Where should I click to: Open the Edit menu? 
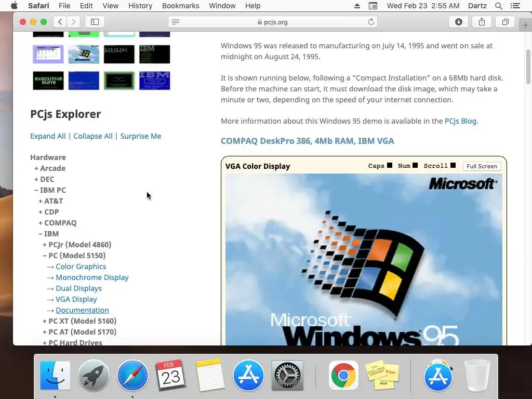click(x=86, y=6)
